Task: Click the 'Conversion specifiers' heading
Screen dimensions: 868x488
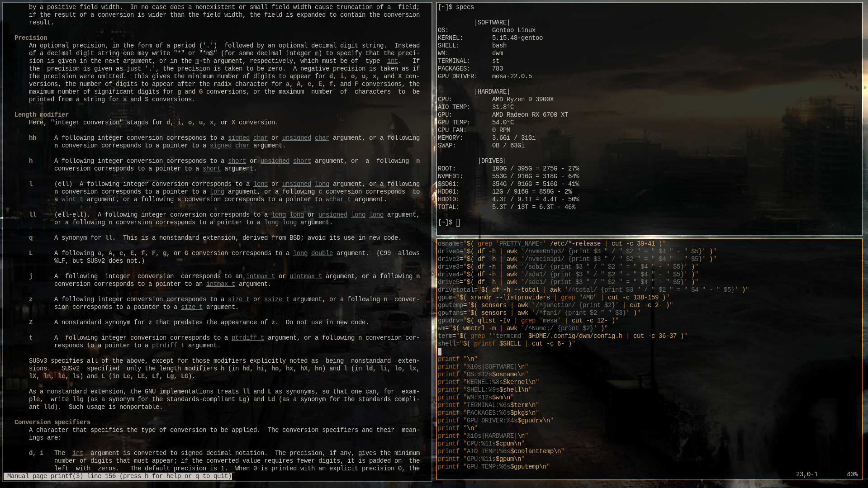Action: click(x=52, y=422)
